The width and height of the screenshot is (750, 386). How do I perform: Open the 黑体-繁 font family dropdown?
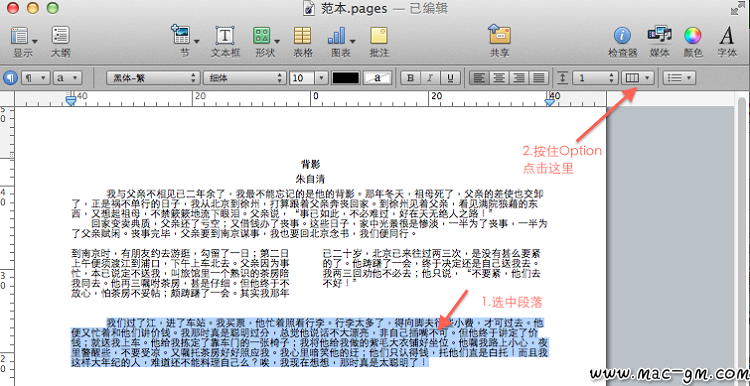tap(153, 78)
